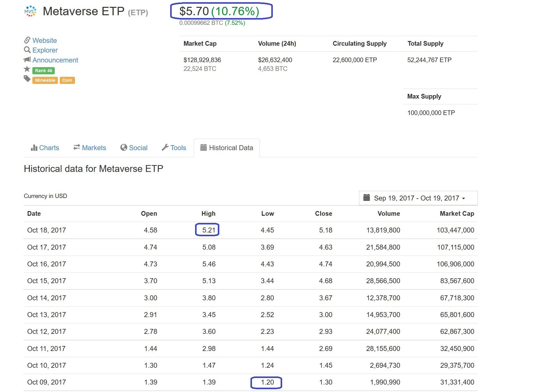The width and height of the screenshot is (541, 392).
Task: Click the 100,000,000 ETP max supply
Action: [x=431, y=113]
